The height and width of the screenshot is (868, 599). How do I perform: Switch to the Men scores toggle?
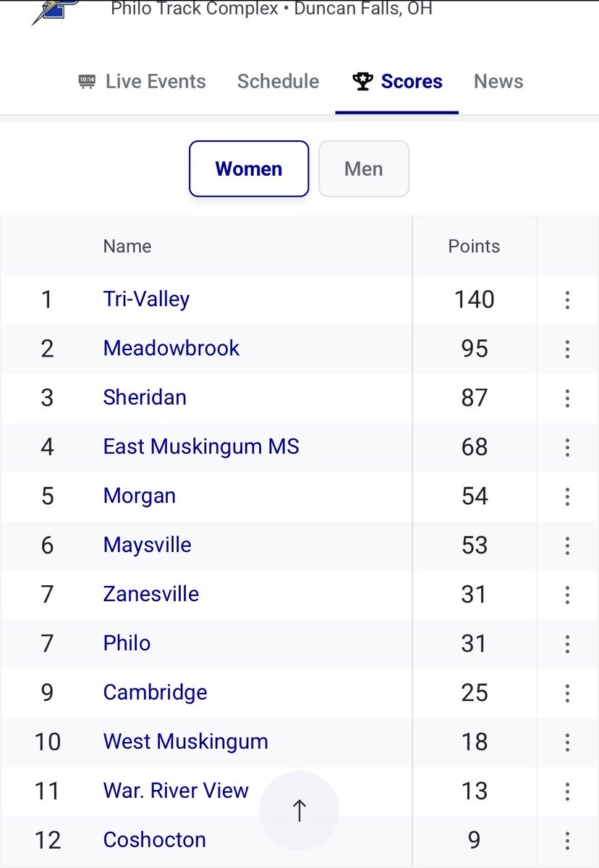point(364,169)
